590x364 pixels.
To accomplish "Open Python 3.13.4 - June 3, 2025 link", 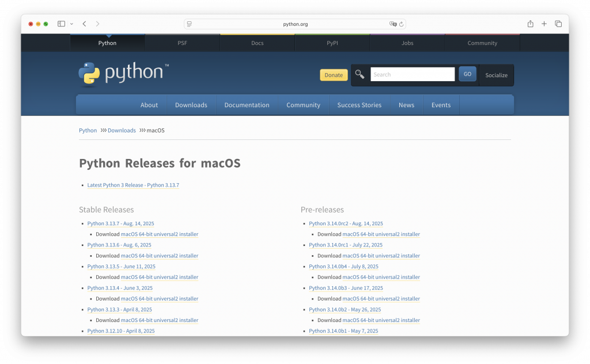I will [x=120, y=288].
